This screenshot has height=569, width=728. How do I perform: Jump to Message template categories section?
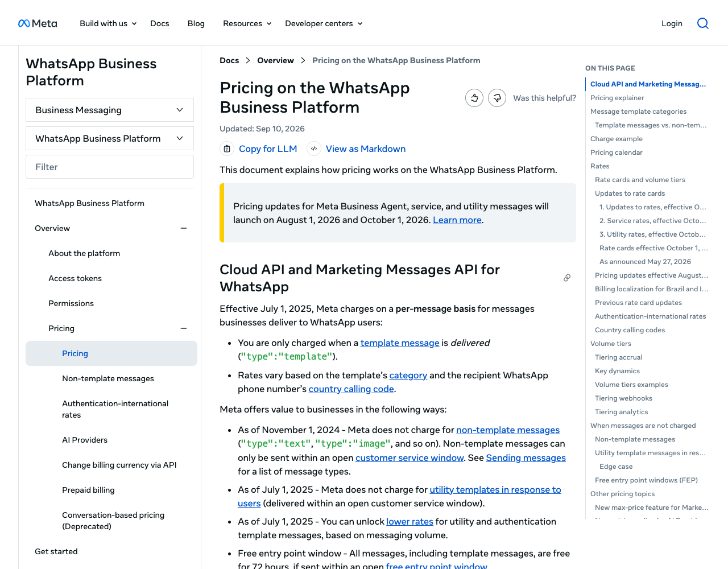coord(638,112)
